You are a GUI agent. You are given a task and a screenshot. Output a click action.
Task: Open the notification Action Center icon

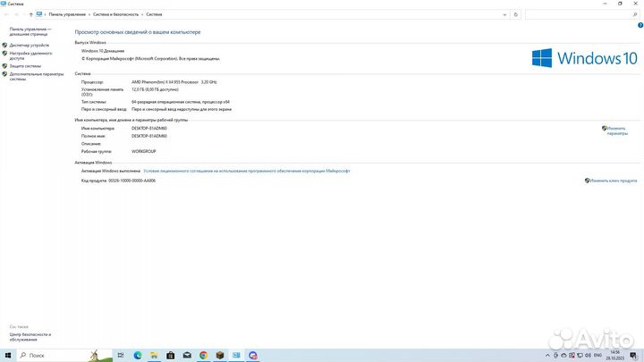tap(634, 356)
